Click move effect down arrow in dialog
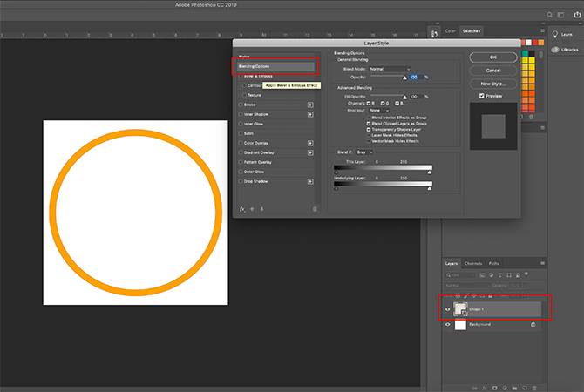This screenshot has width=584, height=392. 261,209
